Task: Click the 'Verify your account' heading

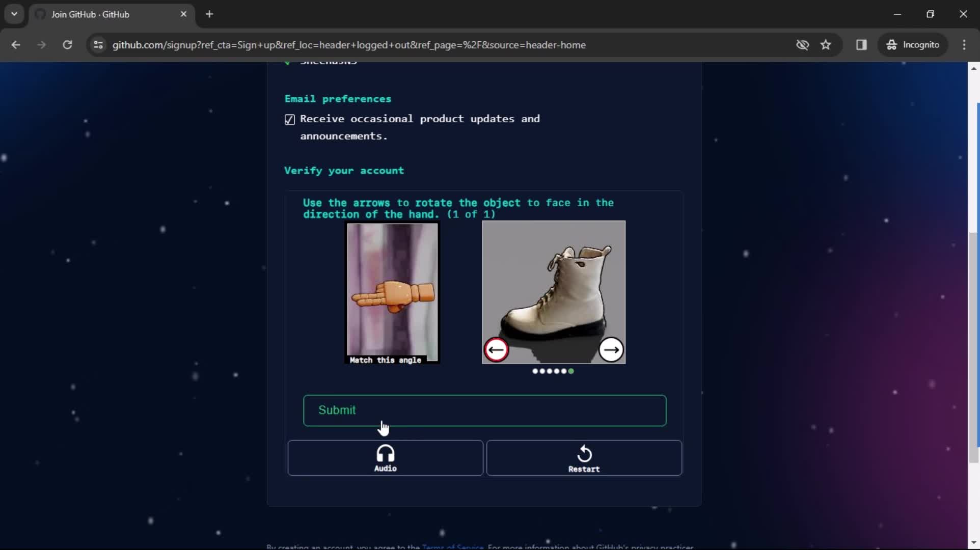Action: (x=344, y=171)
